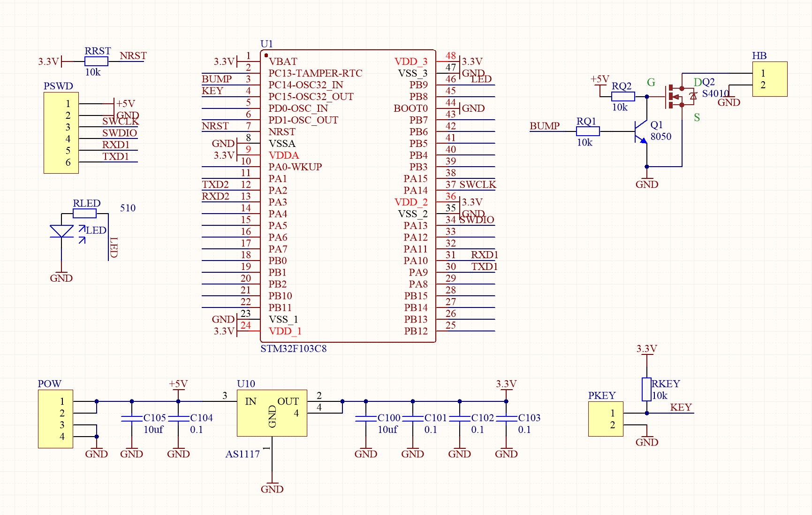
Task: Click the S4010 MOSFET value text
Action: click(x=716, y=93)
